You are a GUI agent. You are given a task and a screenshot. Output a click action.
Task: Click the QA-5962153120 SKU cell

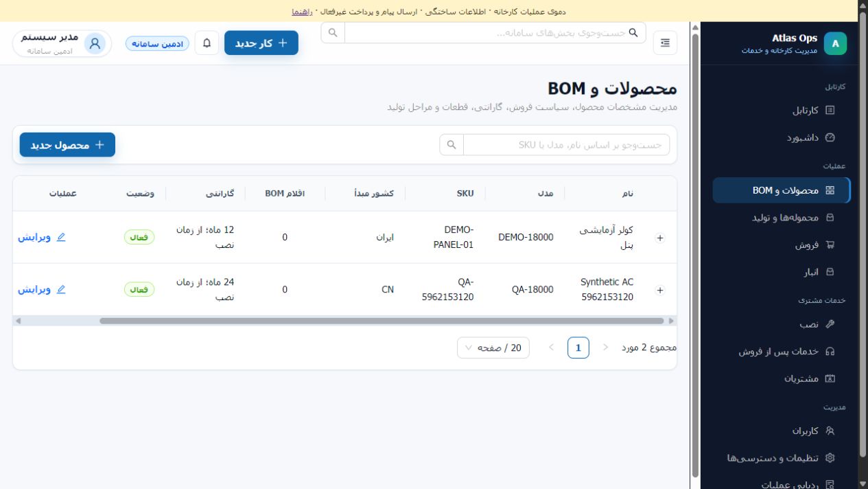point(445,290)
